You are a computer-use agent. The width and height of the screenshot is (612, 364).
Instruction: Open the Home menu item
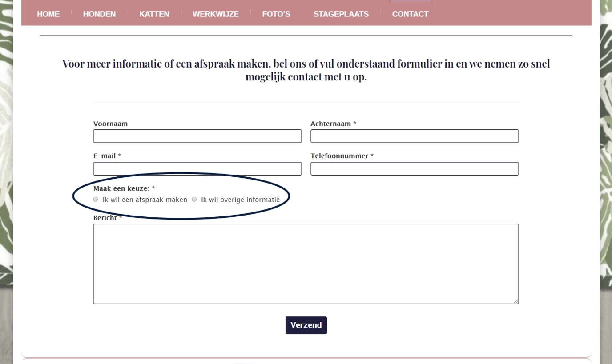pyautogui.click(x=48, y=14)
